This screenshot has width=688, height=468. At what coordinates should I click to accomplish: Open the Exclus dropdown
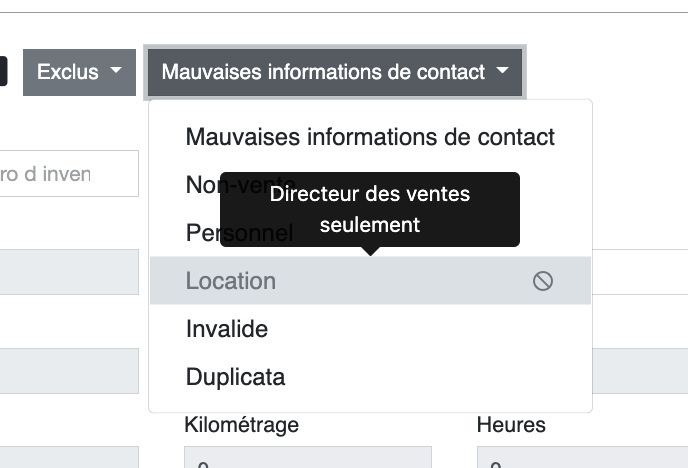79,72
